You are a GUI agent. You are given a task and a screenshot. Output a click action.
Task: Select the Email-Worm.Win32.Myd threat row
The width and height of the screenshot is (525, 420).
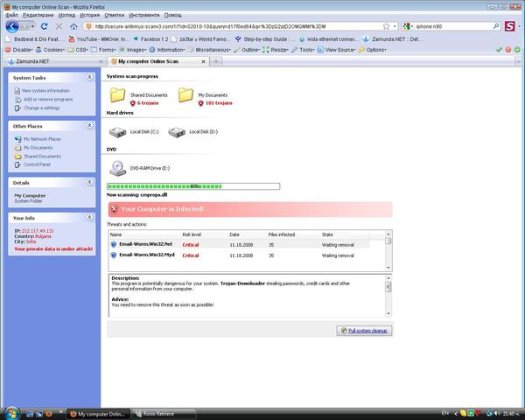pos(239,255)
